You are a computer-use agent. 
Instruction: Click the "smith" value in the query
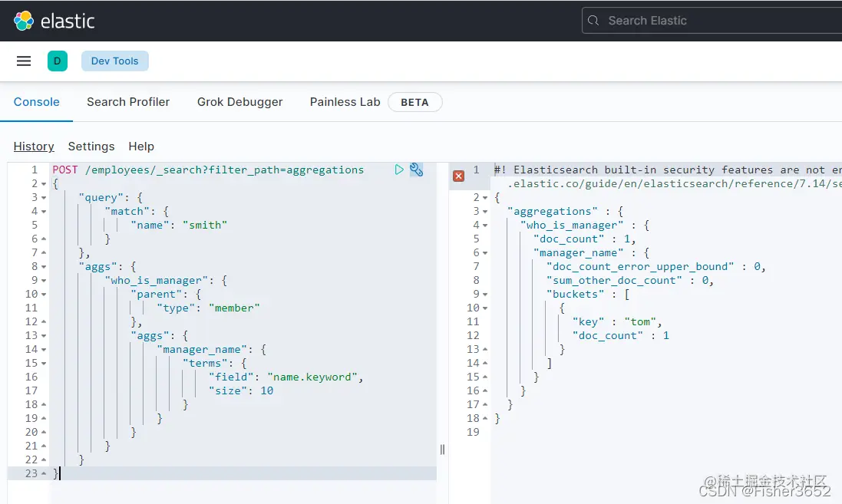pos(205,225)
